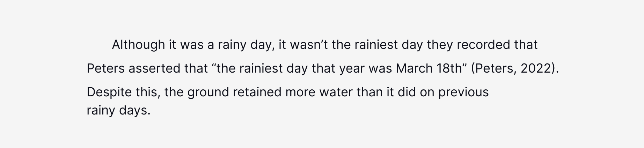
Task: Click the word "ground" in the third line
Action: [208, 92]
